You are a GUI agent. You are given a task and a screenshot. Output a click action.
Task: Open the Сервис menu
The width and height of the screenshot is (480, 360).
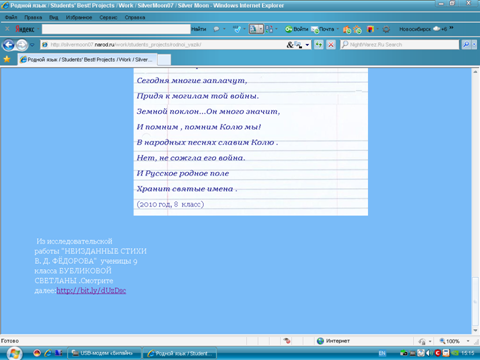(x=108, y=17)
